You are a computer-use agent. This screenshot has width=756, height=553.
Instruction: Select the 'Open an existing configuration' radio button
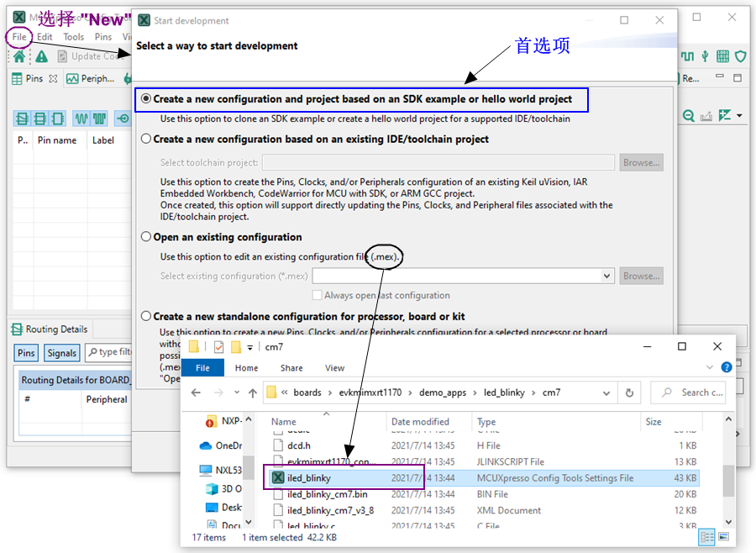146,237
